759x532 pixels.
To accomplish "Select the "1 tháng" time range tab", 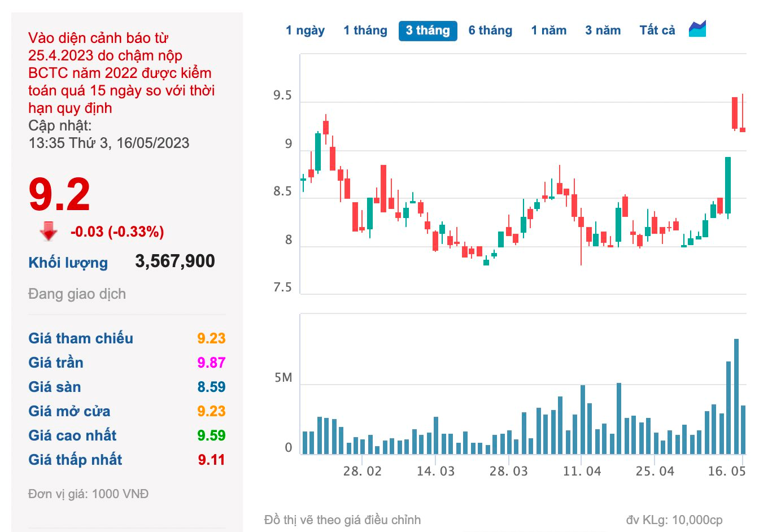I will [365, 30].
